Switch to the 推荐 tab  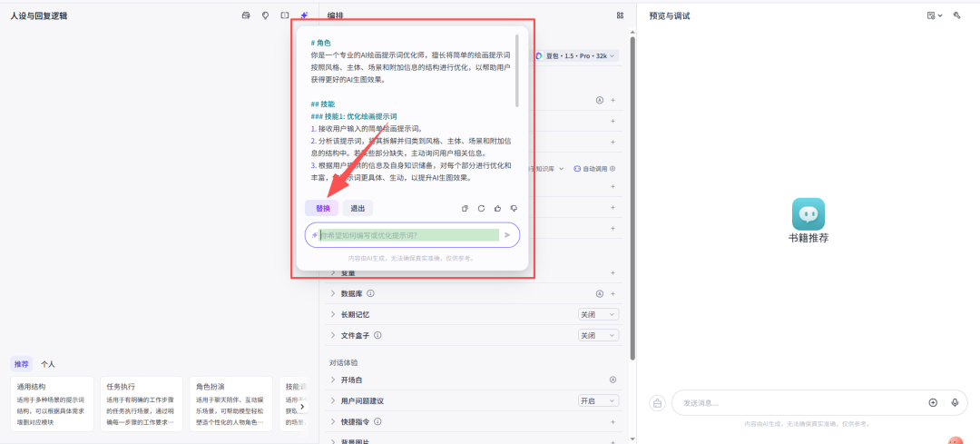pyautogui.click(x=21, y=364)
